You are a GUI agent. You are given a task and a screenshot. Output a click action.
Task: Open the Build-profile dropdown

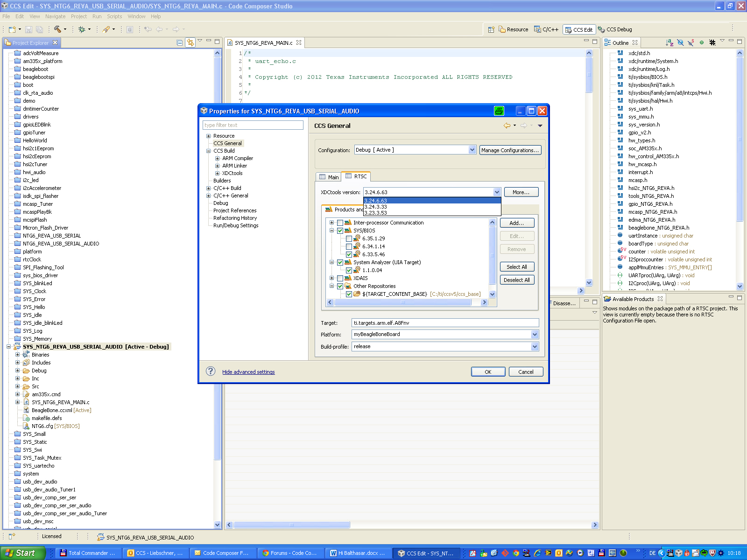pos(535,347)
